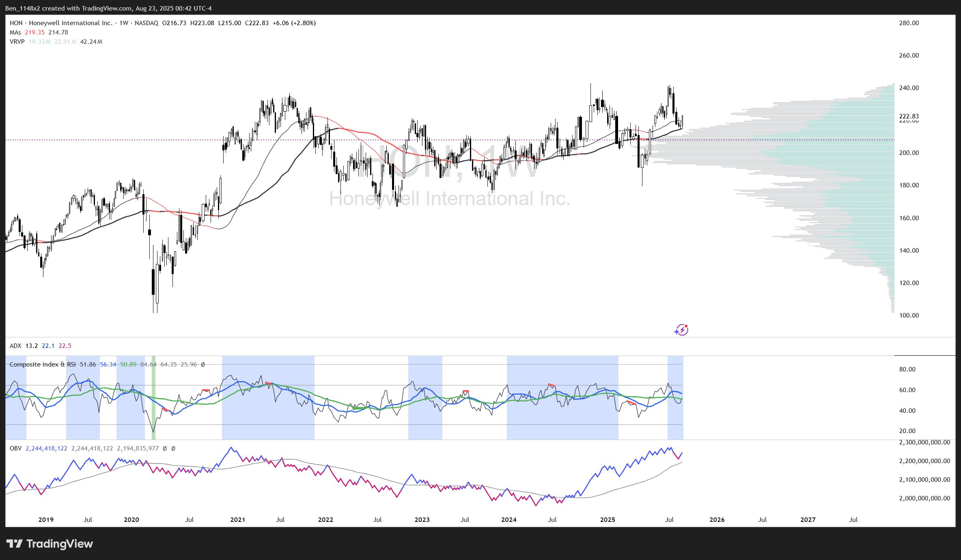Click the 2025 label on time axis

coord(608,520)
